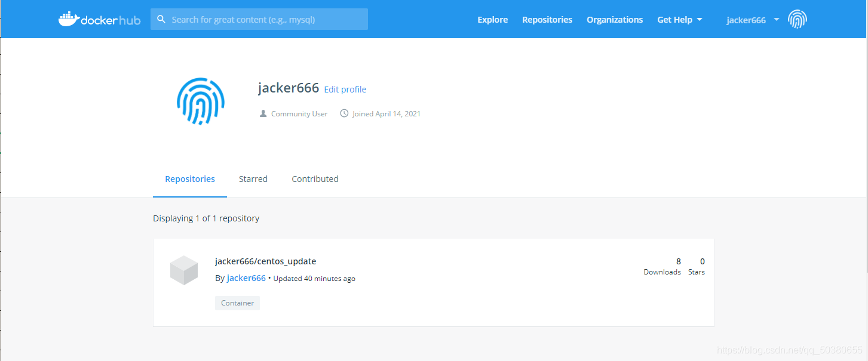This screenshot has width=868, height=361.
Task: Open the jacker666/centos_update repository
Action: (266, 261)
